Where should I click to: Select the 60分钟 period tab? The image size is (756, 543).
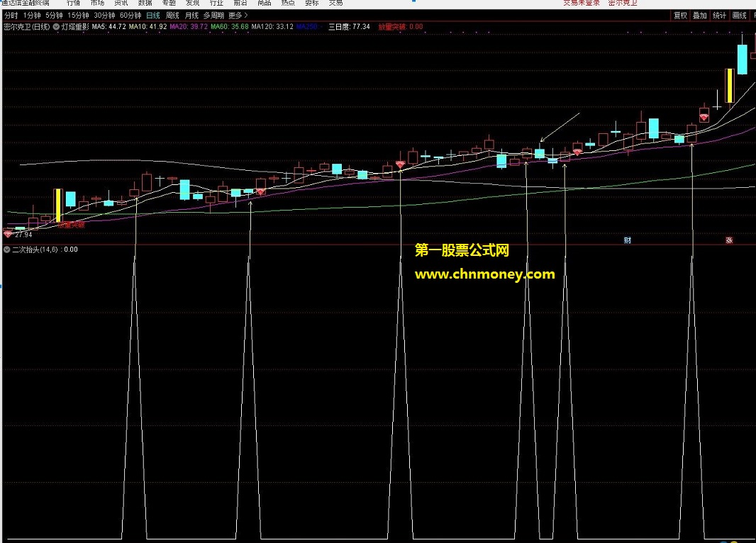[x=130, y=16]
